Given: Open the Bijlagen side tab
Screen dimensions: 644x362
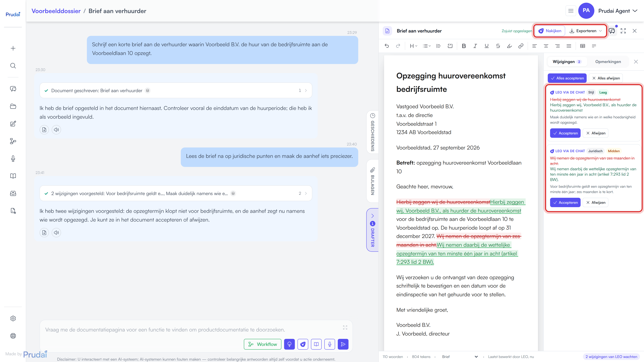Looking at the screenshot, I should tap(372, 181).
